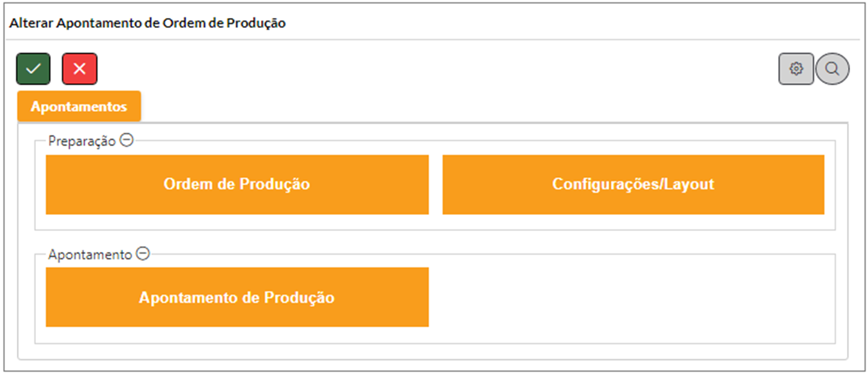This screenshot has width=868, height=374.
Task: Show screen configuration with the cog icon
Action: point(796,69)
